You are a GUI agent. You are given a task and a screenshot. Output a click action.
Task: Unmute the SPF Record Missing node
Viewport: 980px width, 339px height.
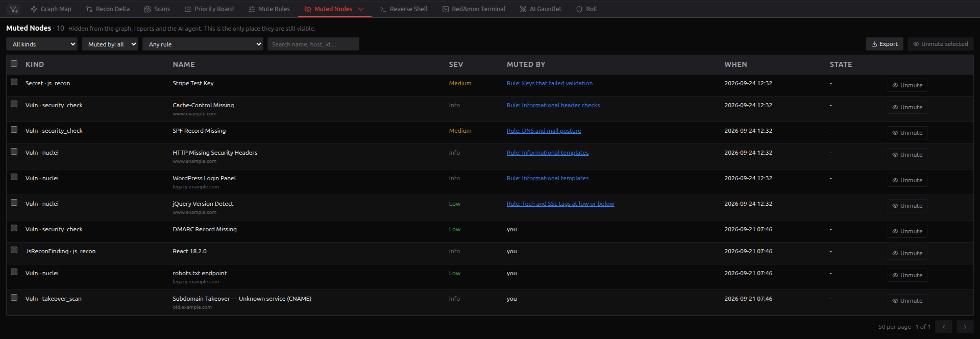point(907,133)
